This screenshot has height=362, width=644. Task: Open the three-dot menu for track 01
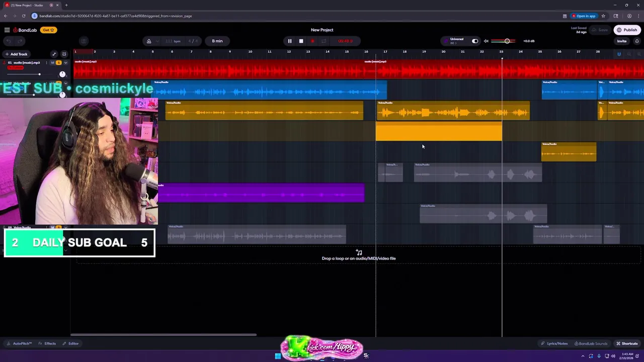[x=46, y=63]
